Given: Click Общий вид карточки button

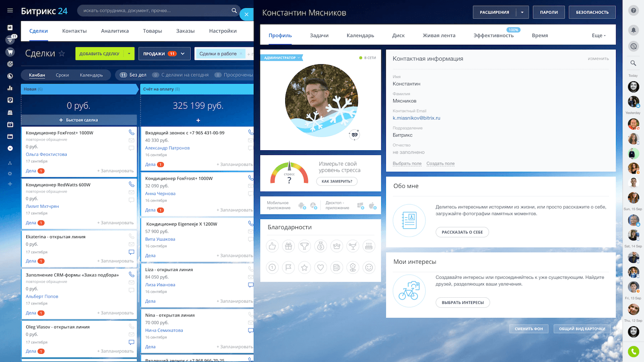Looking at the screenshot, I should (582, 329).
